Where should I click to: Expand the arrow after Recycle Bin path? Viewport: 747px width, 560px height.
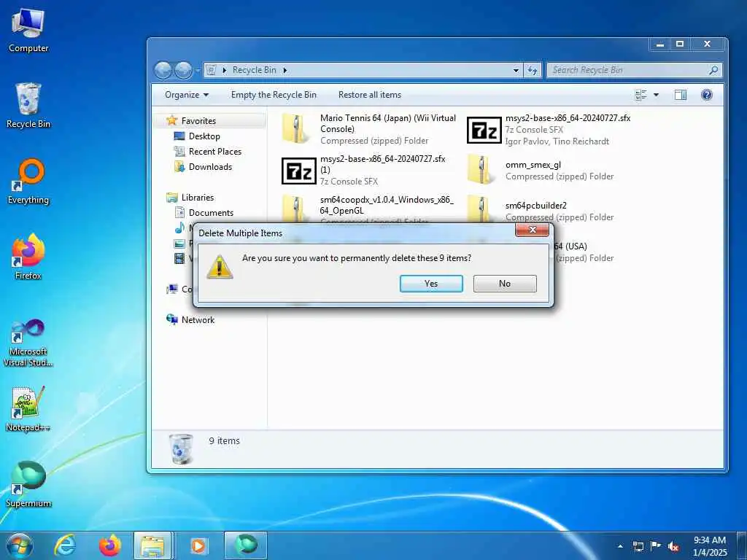point(285,70)
